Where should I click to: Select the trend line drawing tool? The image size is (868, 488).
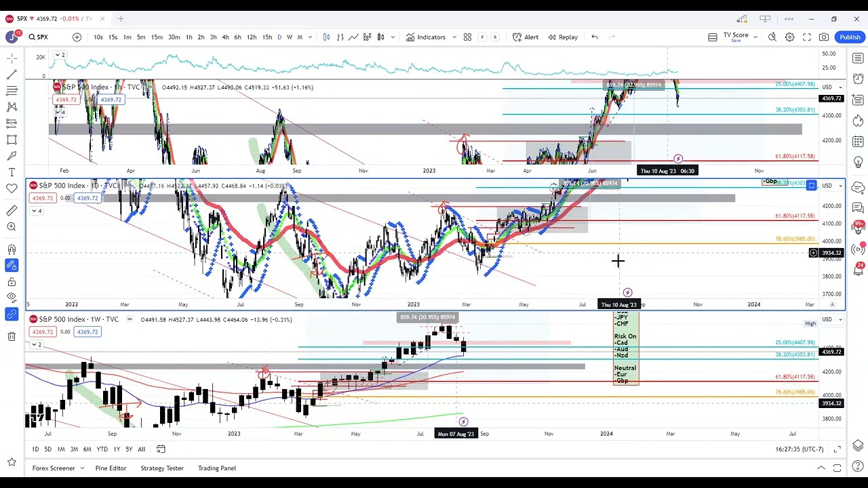click(x=12, y=75)
